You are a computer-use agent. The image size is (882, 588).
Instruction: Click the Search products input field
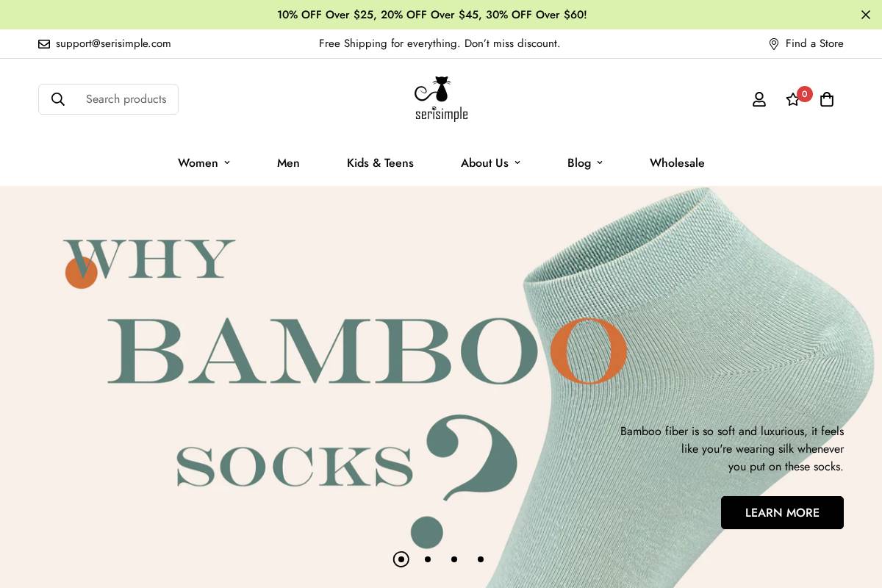tap(108, 99)
